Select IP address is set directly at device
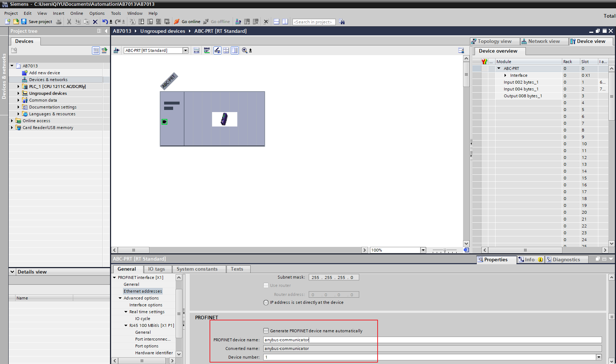Image resolution: width=616 pixels, height=364 pixels. [x=266, y=302]
